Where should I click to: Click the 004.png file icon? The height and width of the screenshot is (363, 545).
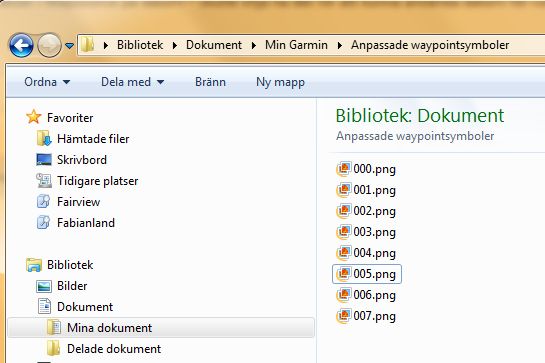[x=343, y=253]
